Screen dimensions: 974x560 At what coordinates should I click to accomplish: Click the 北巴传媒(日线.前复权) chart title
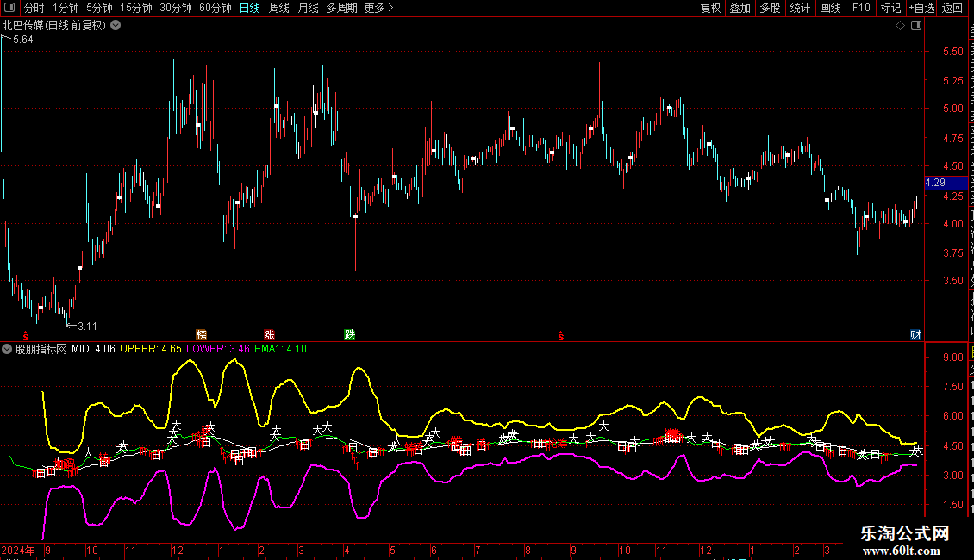click(54, 26)
